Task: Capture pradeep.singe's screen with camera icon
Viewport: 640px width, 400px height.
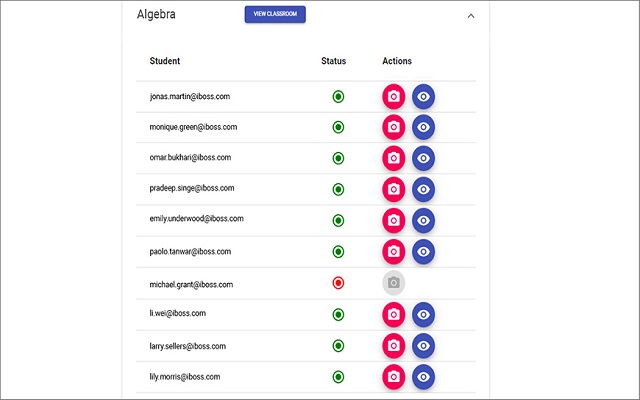Action: [393, 189]
